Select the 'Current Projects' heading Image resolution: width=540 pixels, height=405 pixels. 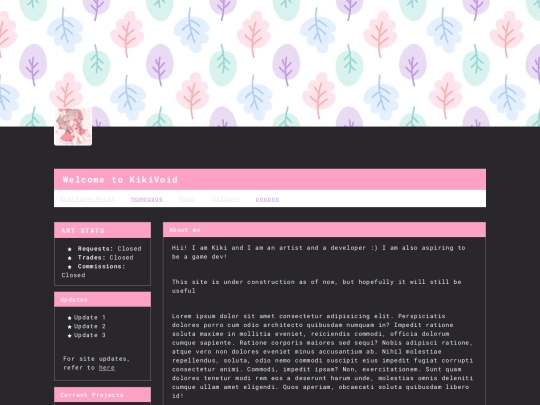click(x=92, y=395)
